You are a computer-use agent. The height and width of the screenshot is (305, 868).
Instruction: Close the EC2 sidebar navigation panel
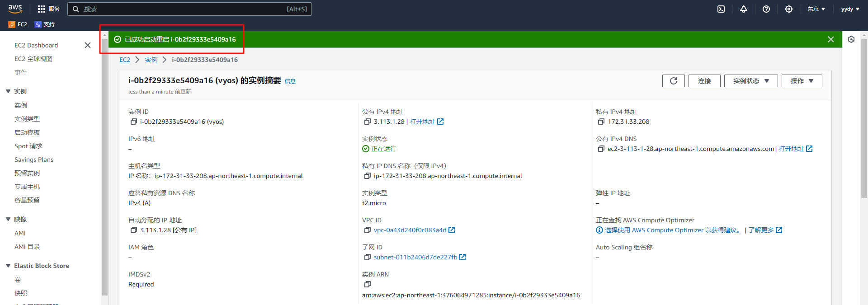[x=88, y=45]
